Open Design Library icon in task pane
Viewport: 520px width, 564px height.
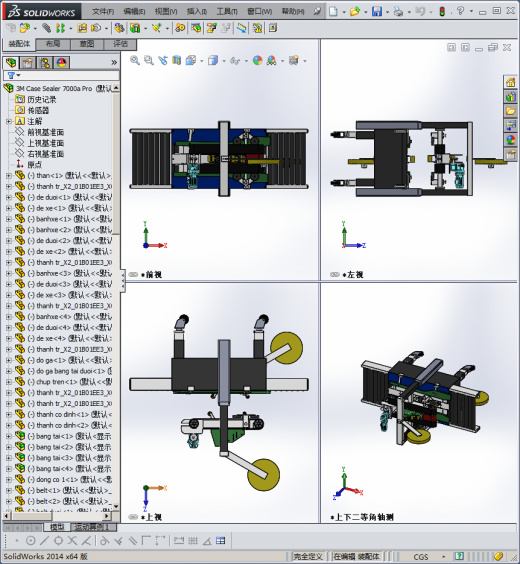point(511,97)
